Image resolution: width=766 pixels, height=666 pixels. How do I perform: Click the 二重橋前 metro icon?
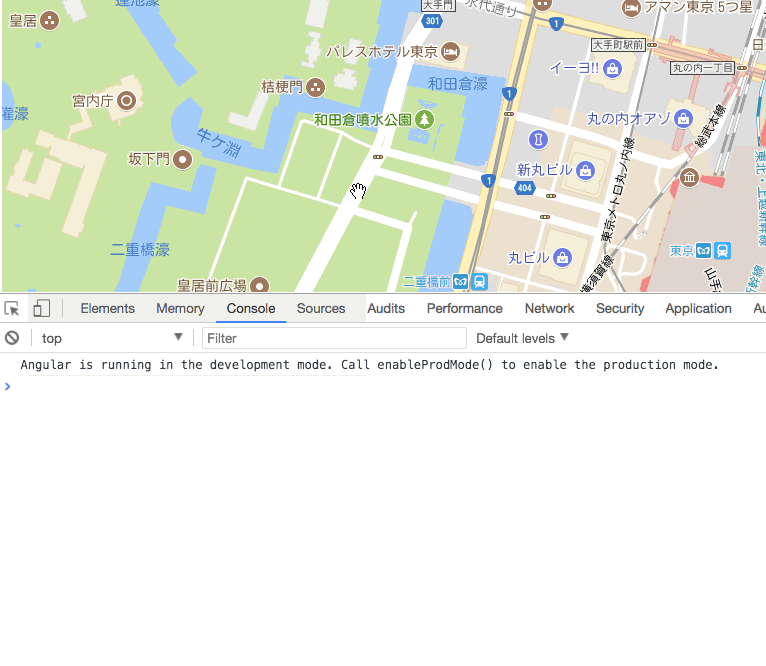[x=461, y=282]
